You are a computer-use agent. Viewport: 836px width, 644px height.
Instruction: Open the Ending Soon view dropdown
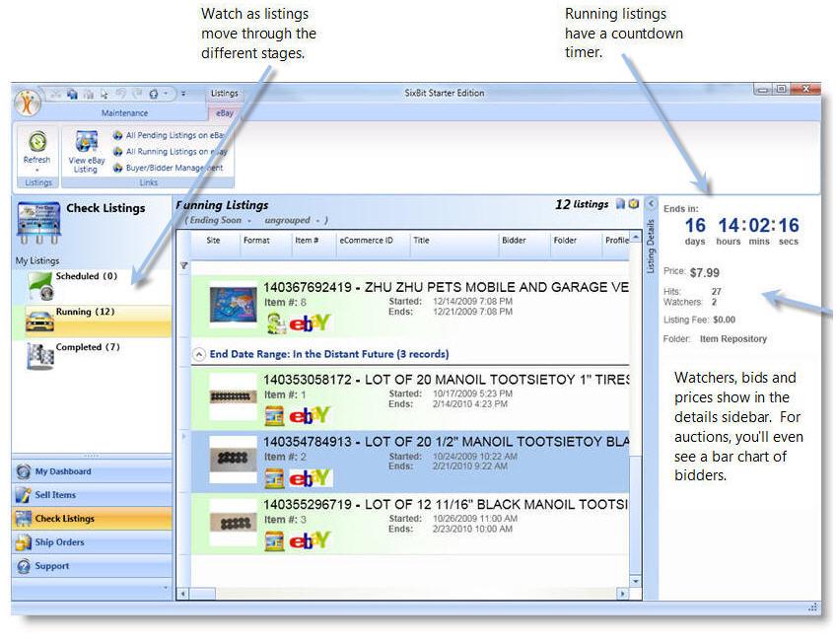pos(249,221)
